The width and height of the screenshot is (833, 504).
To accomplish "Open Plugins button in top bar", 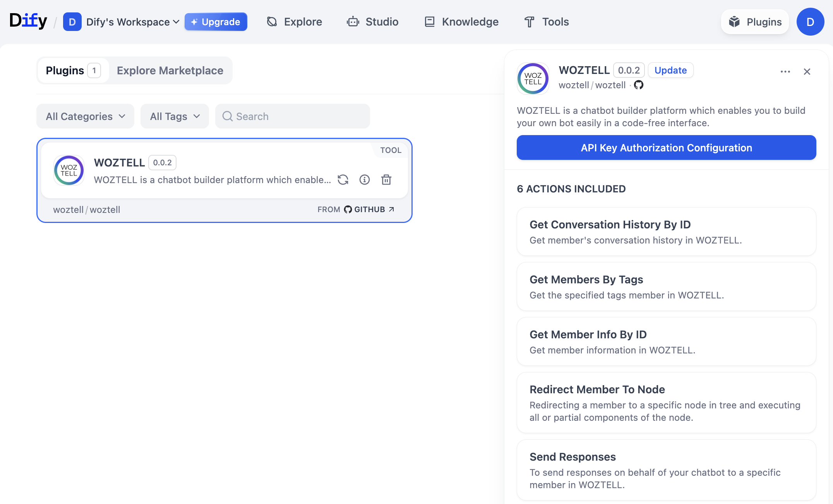I will 755,22.
